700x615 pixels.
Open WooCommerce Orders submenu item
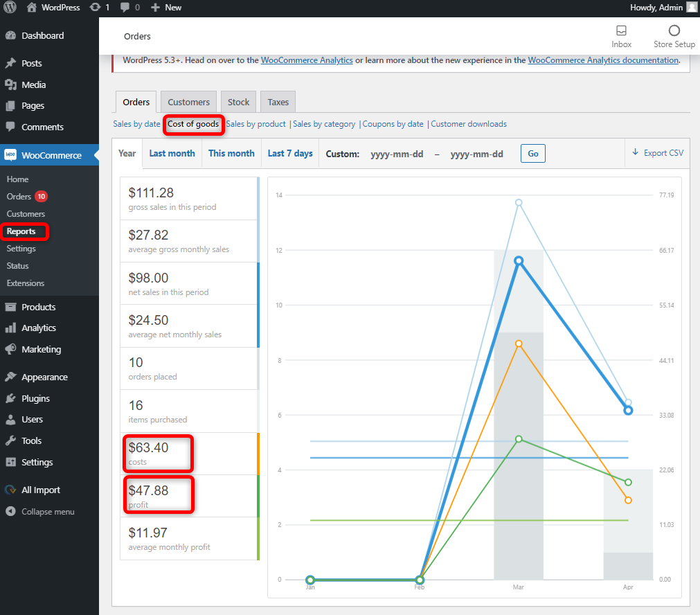coord(19,196)
